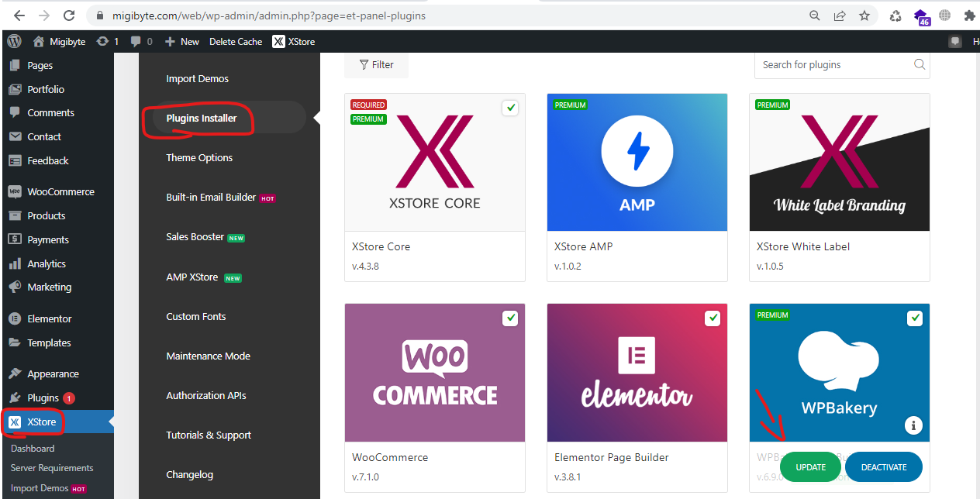The image size is (980, 499).
Task: Focus the Search for plugins field
Action: tap(842, 64)
